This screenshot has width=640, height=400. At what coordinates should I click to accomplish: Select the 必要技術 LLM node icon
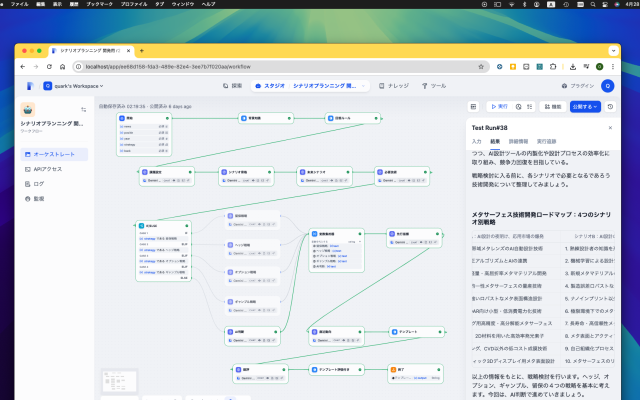pos(380,172)
